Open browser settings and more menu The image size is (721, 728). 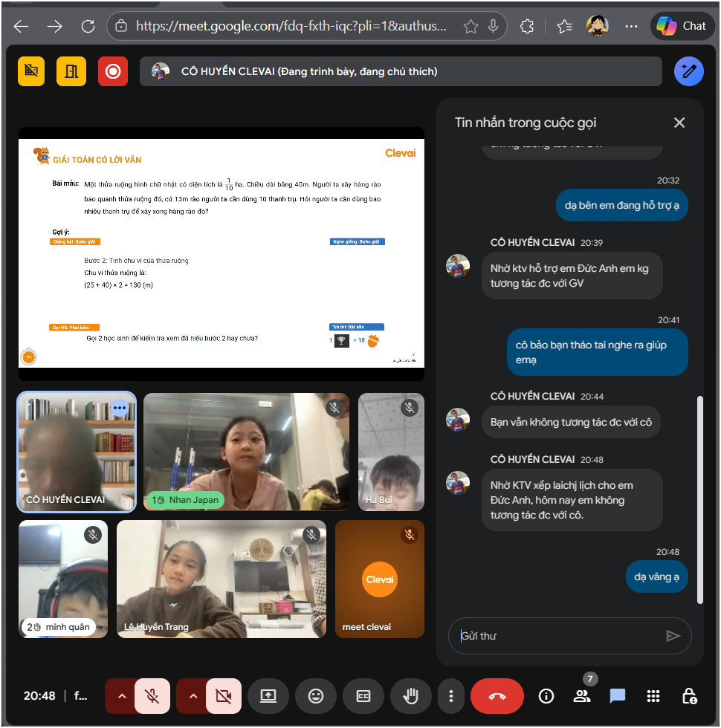click(x=631, y=27)
